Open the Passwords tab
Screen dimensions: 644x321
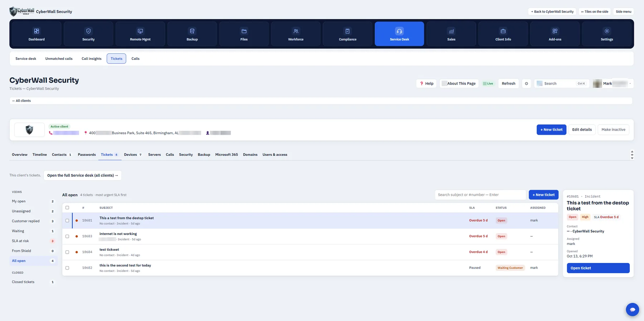(x=87, y=155)
